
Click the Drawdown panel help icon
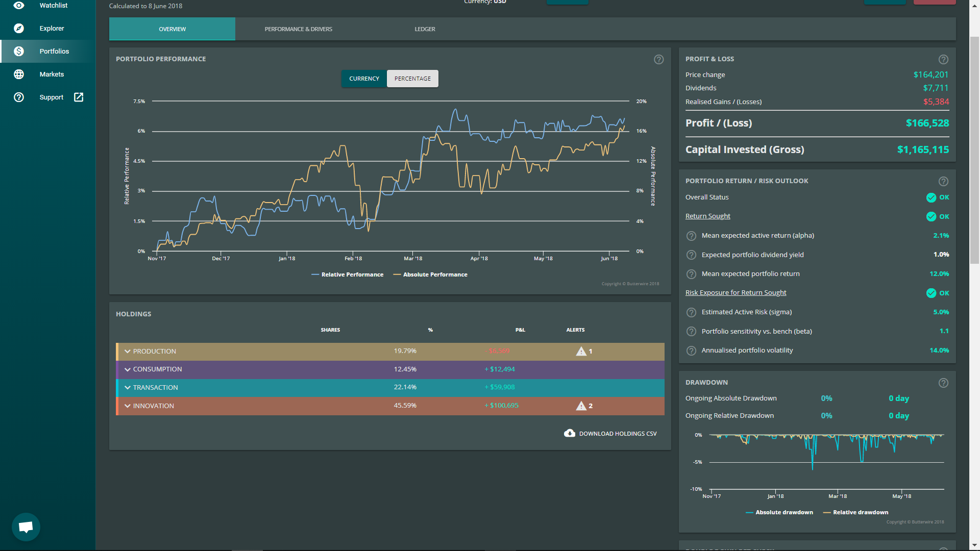point(943,383)
